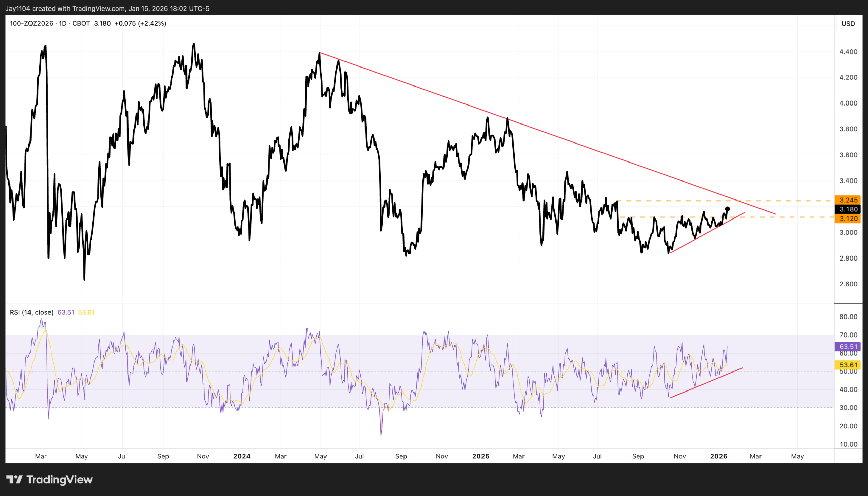The width and height of the screenshot is (868, 496).
Task: Click the 2025 year label on time axis
Action: point(481,456)
